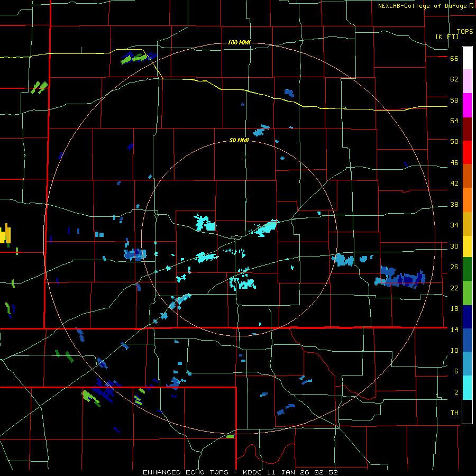Screen dimensions: 476x476
Task: Click the dark green legend swatch near 26
Action: coord(467,269)
